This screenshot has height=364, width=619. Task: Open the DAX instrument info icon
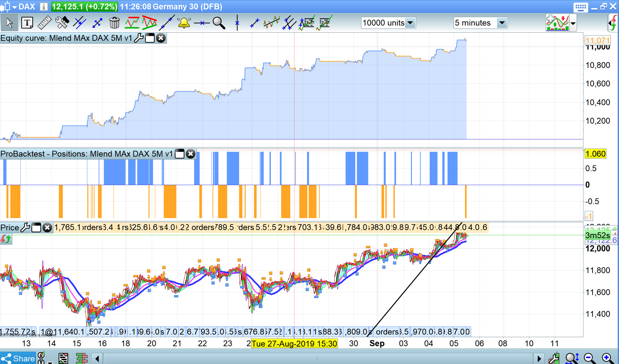click(x=44, y=6)
